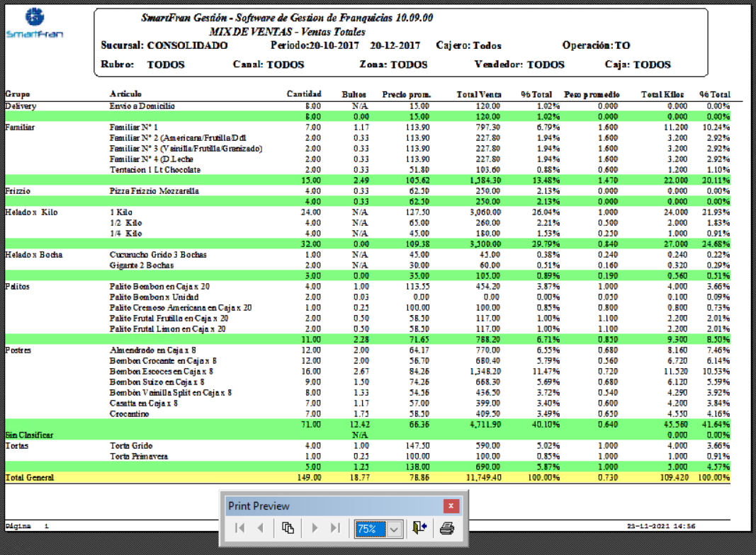This screenshot has height=555, width=756.
Task: Close preview with the door exit icon
Action: click(x=419, y=528)
